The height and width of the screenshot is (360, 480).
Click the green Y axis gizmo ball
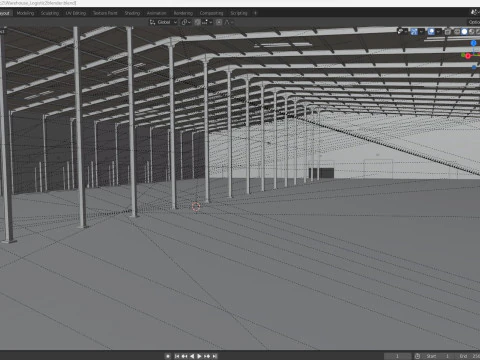click(x=463, y=55)
